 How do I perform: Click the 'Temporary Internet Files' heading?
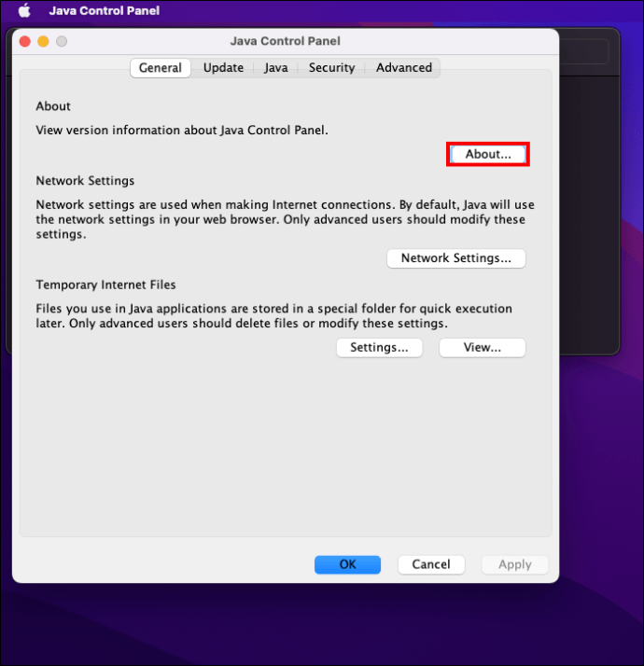pyautogui.click(x=105, y=284)
